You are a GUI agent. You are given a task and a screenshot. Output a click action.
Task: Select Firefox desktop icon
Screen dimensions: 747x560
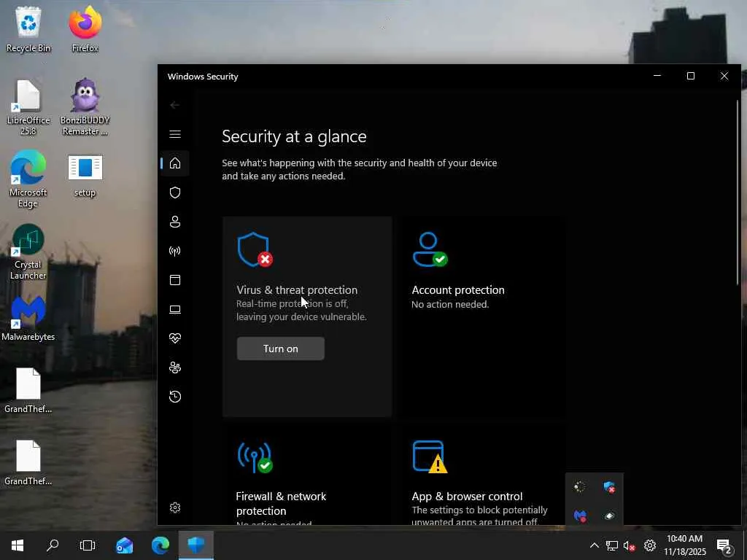point(85,29)
